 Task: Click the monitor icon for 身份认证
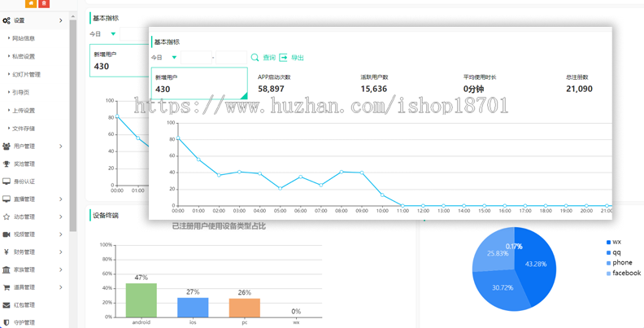[x=7, y=181]
